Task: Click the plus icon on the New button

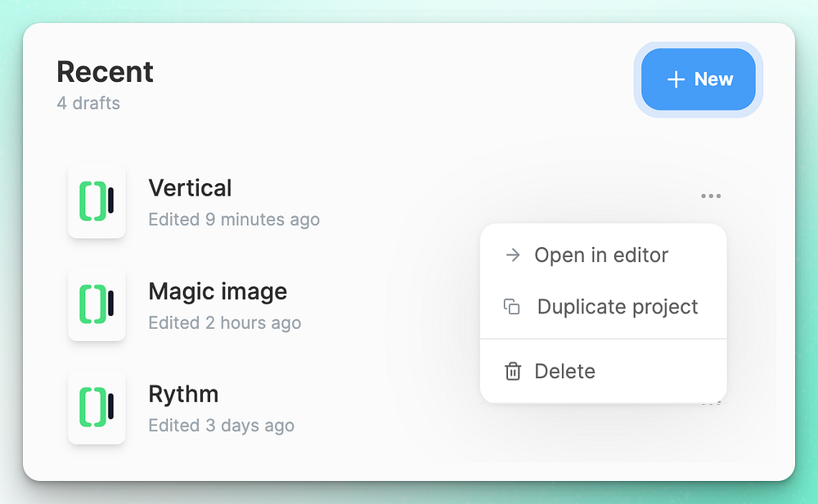Action: tap(676, 79)
